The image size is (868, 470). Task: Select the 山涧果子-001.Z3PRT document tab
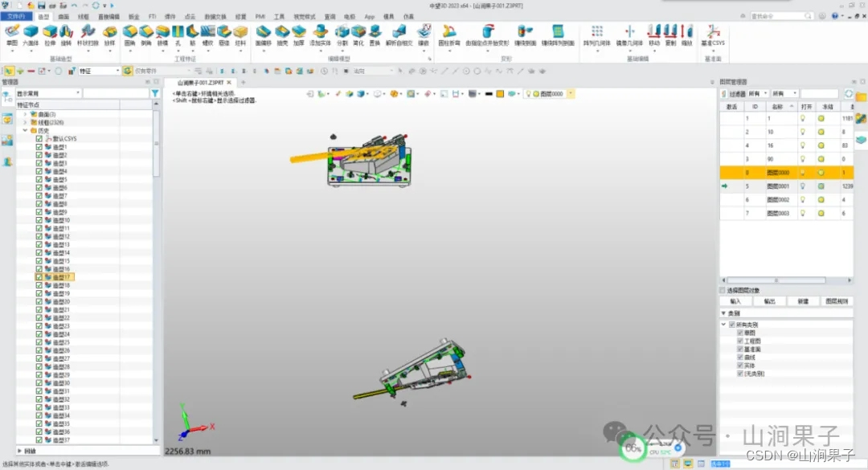[x=200, y=83]
